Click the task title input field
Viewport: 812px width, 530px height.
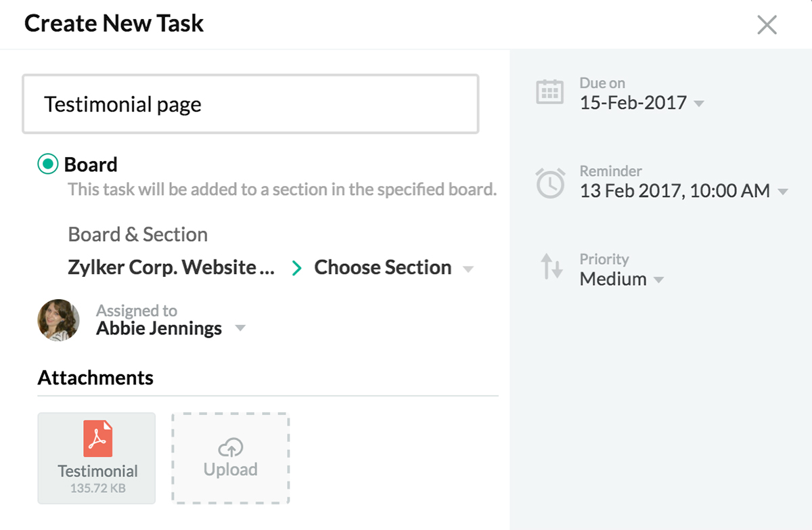(250, 104)
